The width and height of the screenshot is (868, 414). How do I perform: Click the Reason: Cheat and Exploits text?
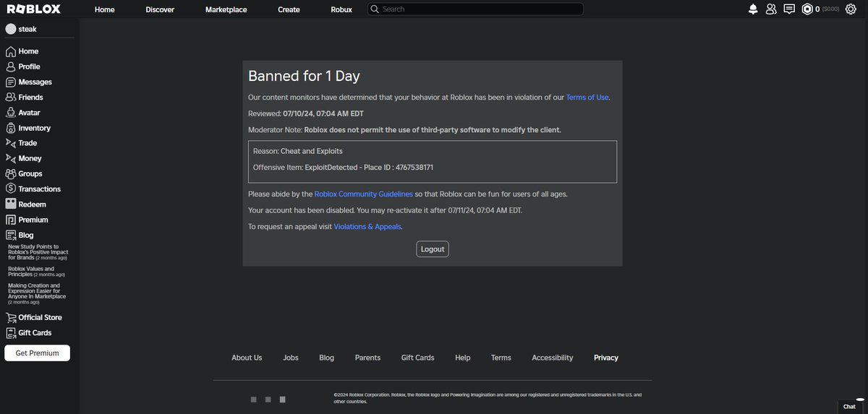click(298, 151)
